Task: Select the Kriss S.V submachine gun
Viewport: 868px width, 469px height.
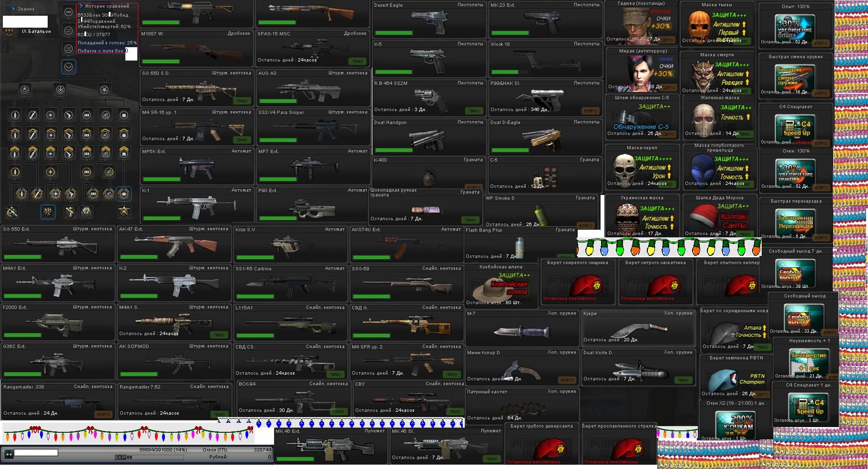Action: 290,244
